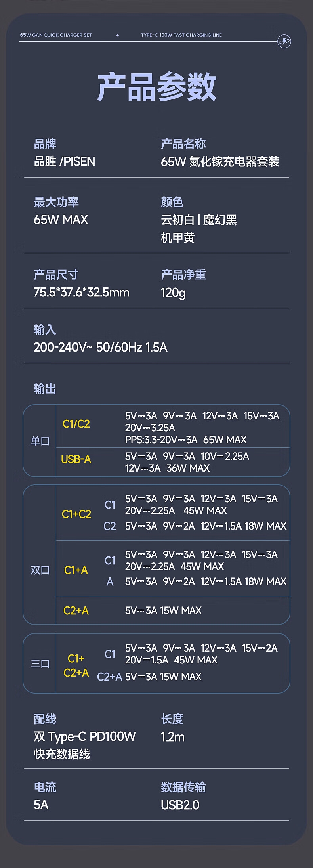Click the 魔幻黑 color option text
Viewport: 313px width, 868px height.
220,220
